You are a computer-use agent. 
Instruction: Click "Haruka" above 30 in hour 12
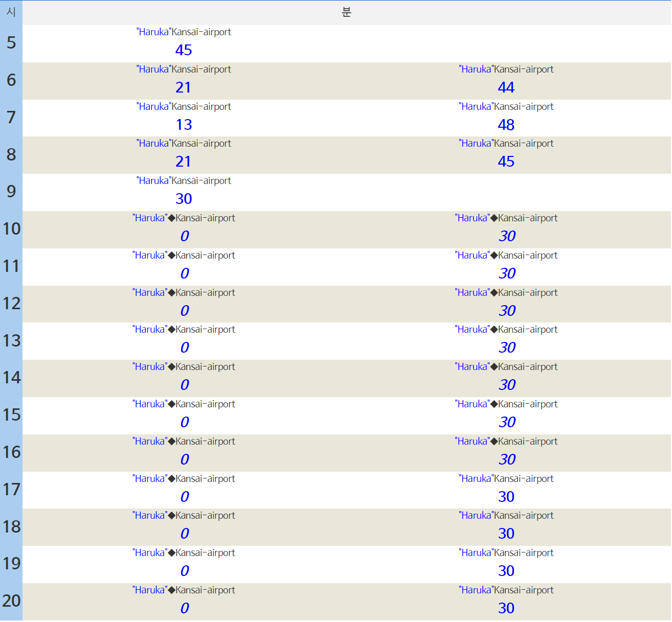coord(472,292)
